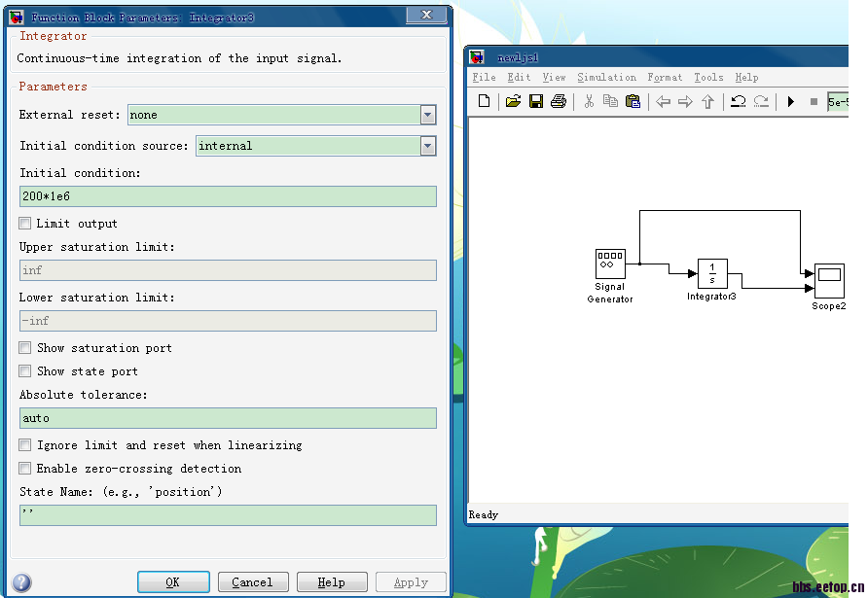The width and height of the screenshot is (868, 598).
Task: Start simulation with the play button
Action: click(x=791, y=101)
